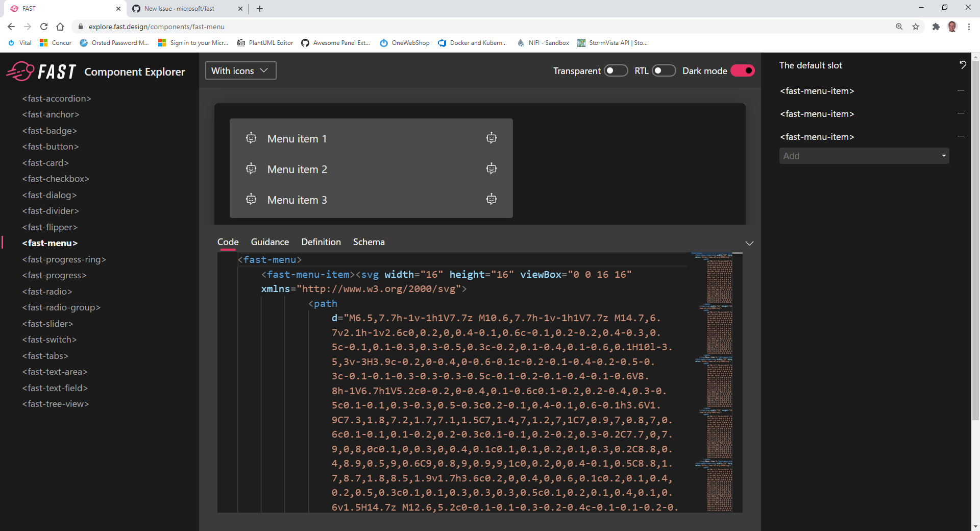Disable Dark mode
The height and width of the screenshot is (531, 980).
point(743,70)
